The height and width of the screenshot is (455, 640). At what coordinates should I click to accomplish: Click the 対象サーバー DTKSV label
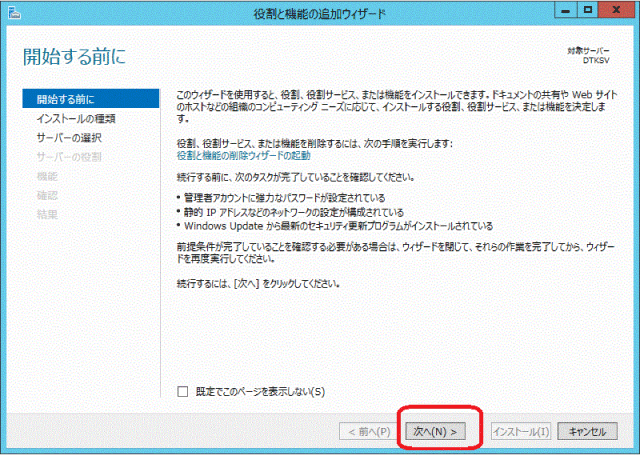[x=588, y=55]
